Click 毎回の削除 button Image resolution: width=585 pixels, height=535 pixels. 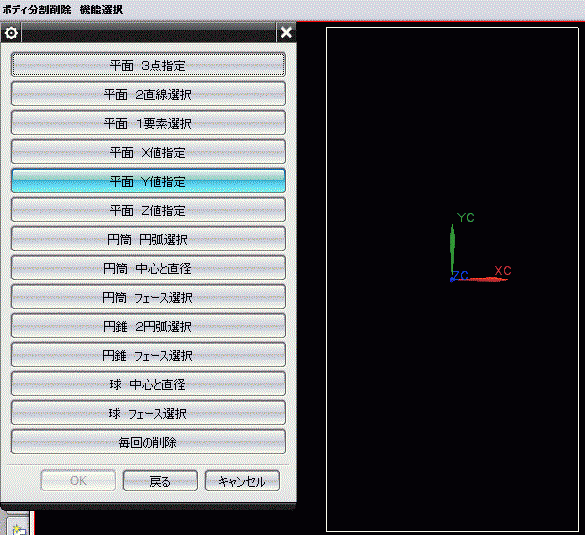148,442
